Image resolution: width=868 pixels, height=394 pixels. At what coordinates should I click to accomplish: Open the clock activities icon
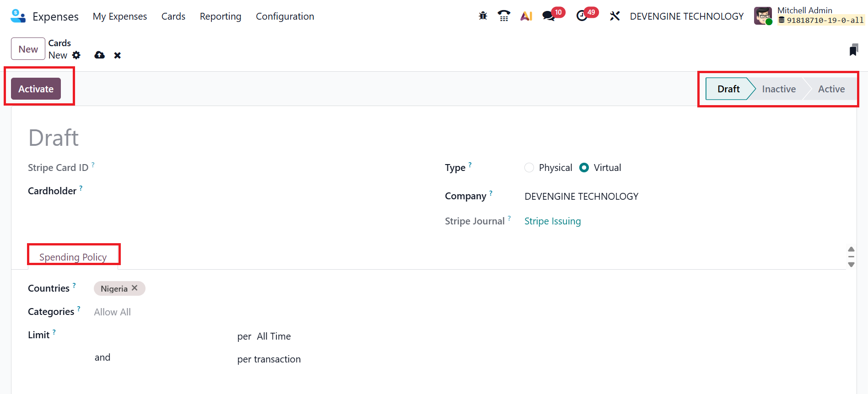coord(582,16)
